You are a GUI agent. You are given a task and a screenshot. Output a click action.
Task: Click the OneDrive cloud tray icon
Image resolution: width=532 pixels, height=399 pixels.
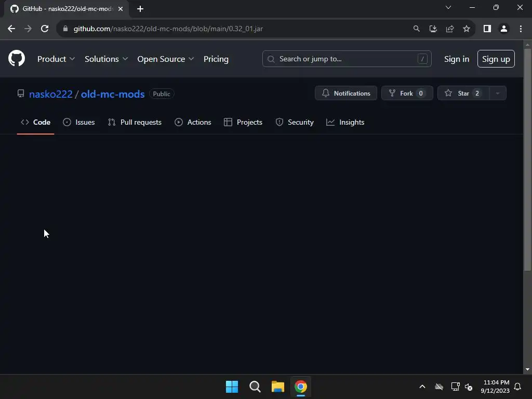tap(439, 387)
